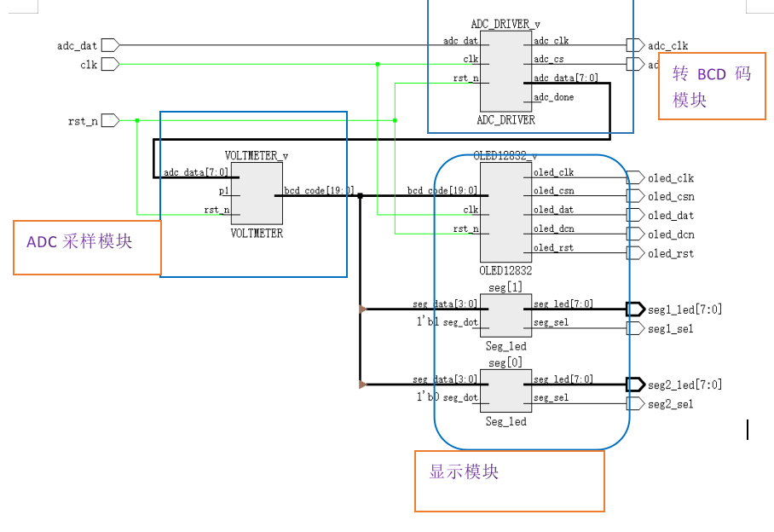
Task: Click the adc_dat input pin symbol
Action: (x=110, y=45)
